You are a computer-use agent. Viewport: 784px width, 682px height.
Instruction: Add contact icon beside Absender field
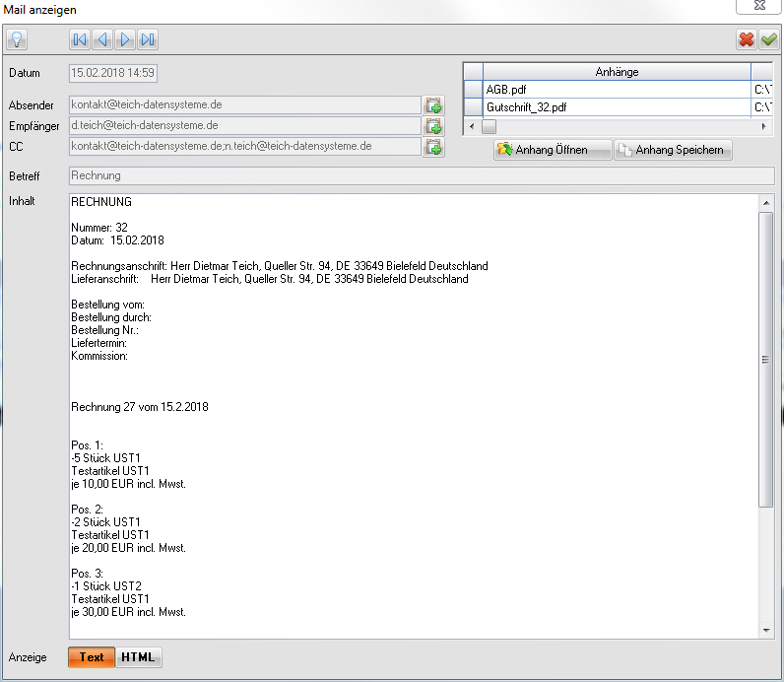tap(433, 105)
